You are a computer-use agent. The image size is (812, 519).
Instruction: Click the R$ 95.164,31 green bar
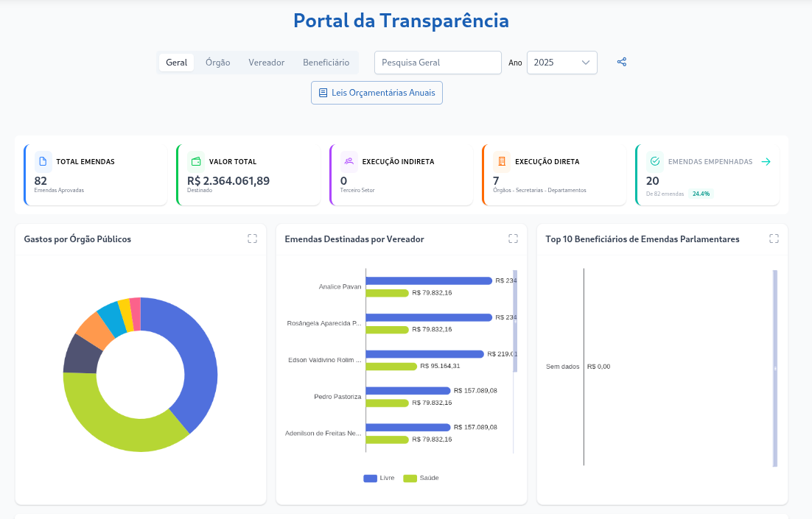[x=391, y=367]
